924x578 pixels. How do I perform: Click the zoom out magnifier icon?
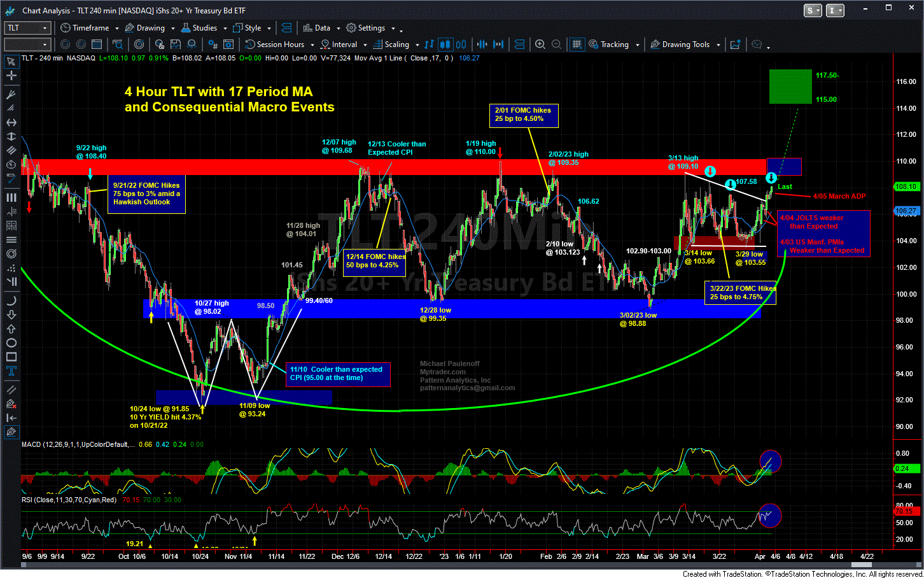[556, 45]
